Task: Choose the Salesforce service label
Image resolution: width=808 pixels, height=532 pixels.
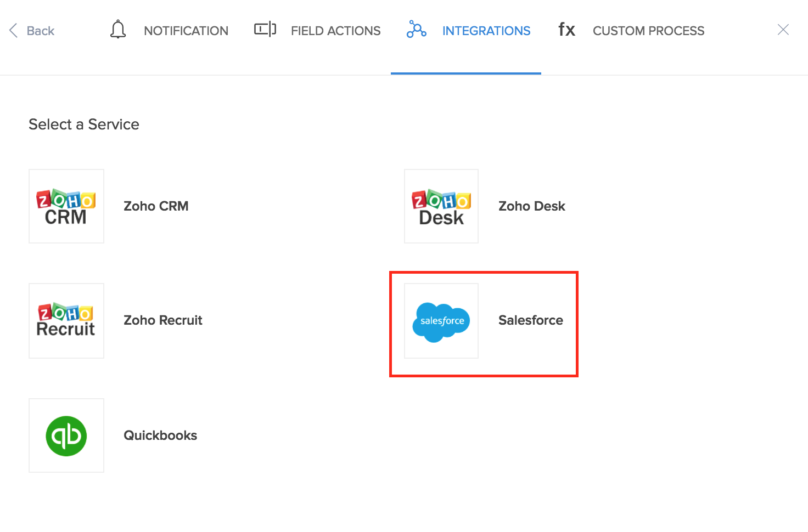Action: click(x=531, y=320)
